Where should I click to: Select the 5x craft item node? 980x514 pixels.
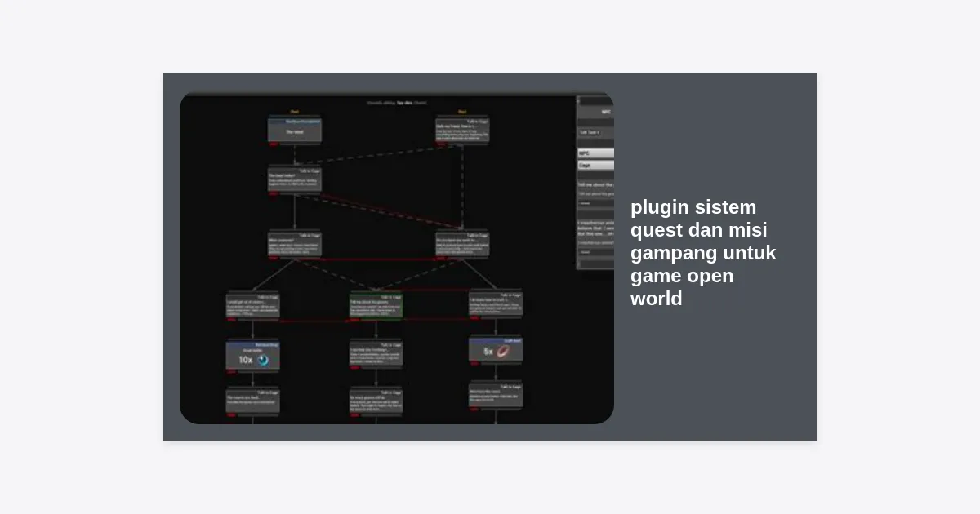click(496, 349)
